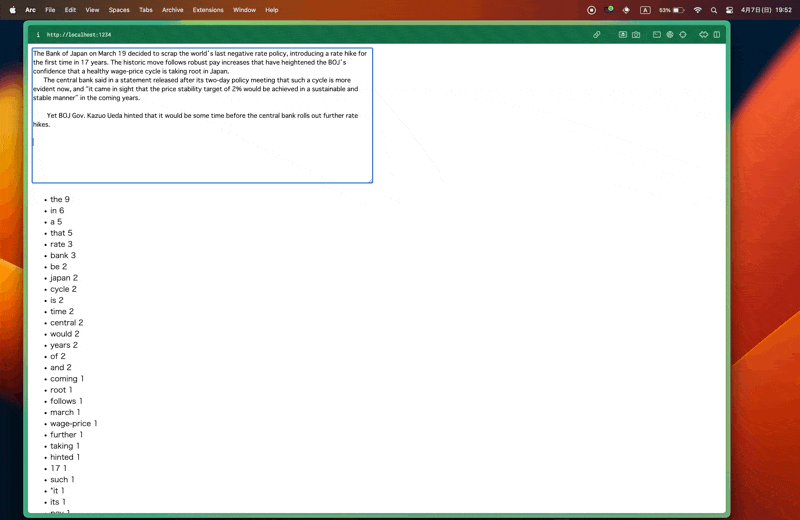Click the http://localhost:1234 address field
This screenshot has height=520, width=800.
[x=79, y=35]
